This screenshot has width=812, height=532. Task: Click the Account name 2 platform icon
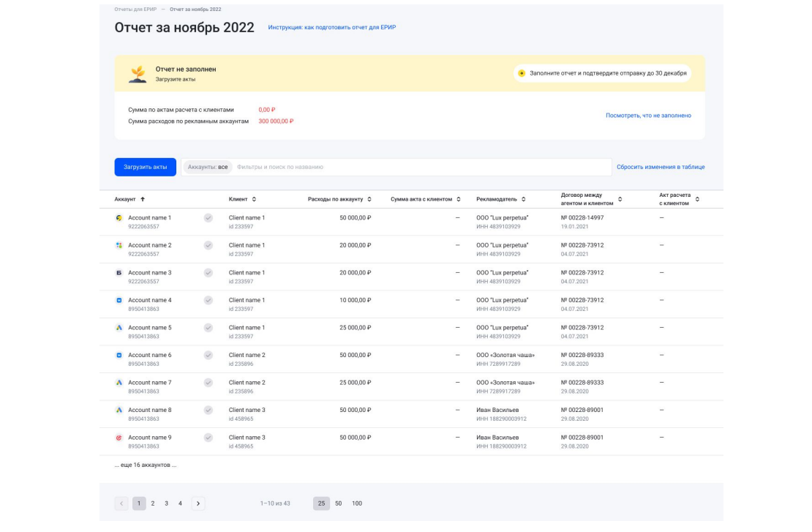click(x=119, y=245)
